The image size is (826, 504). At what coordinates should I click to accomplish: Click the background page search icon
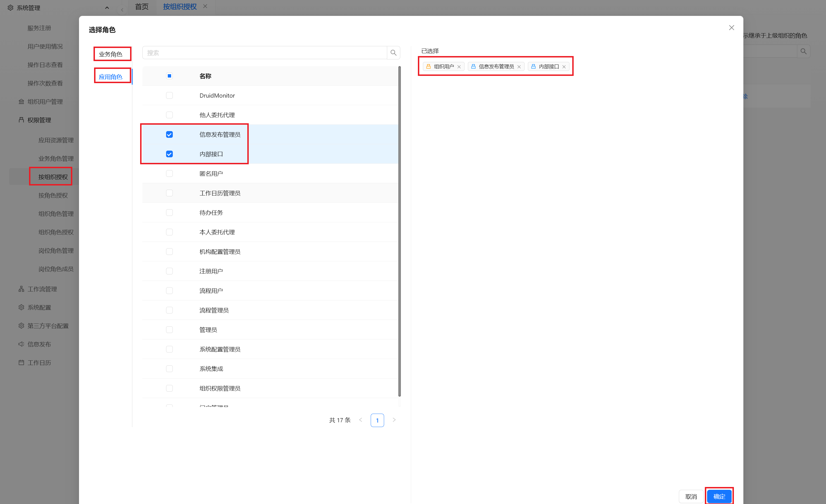click(803, 51)
